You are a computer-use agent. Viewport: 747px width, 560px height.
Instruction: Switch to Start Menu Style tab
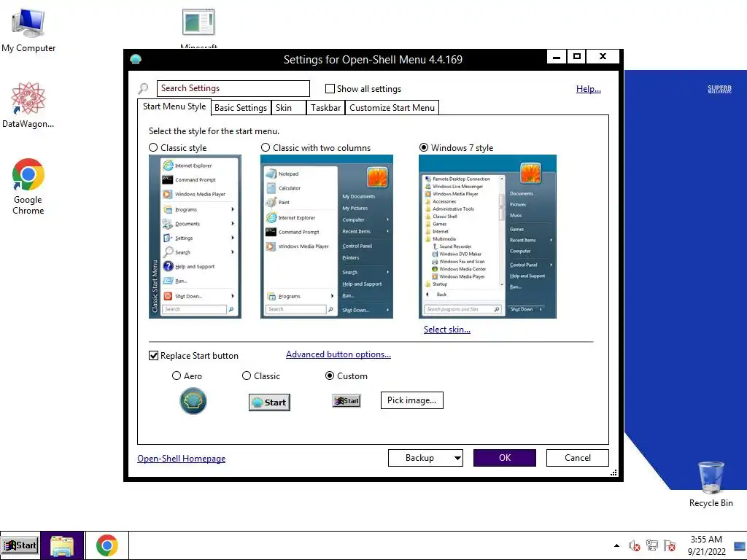coord(174,106)
